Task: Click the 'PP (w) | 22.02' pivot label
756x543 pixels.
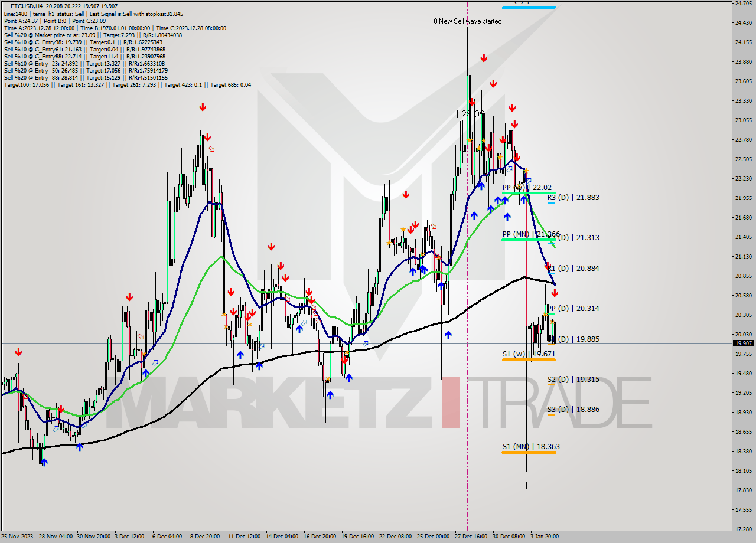Action: pos(527,188)
